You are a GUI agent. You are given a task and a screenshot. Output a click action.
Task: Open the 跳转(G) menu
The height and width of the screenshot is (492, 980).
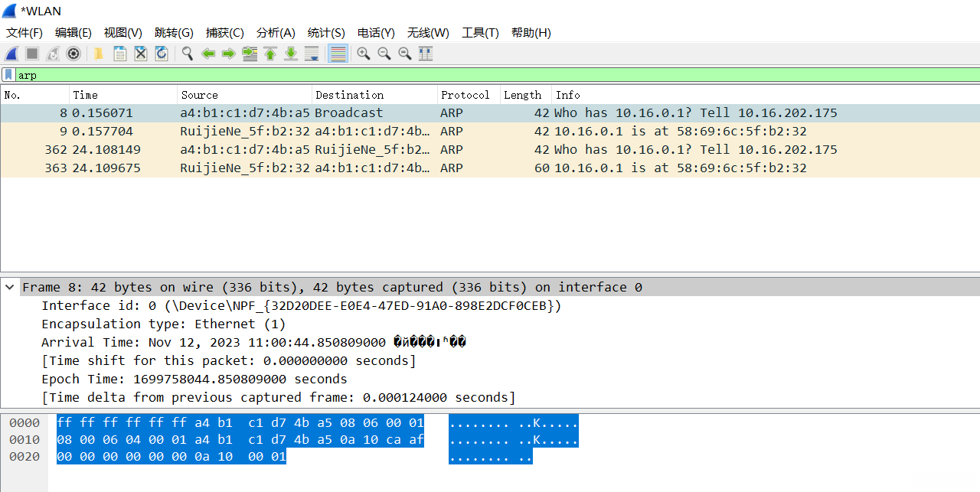(174, 33)
